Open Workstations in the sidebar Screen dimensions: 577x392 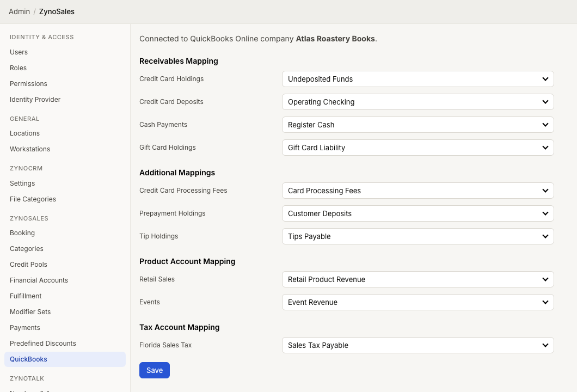[30, 149]
